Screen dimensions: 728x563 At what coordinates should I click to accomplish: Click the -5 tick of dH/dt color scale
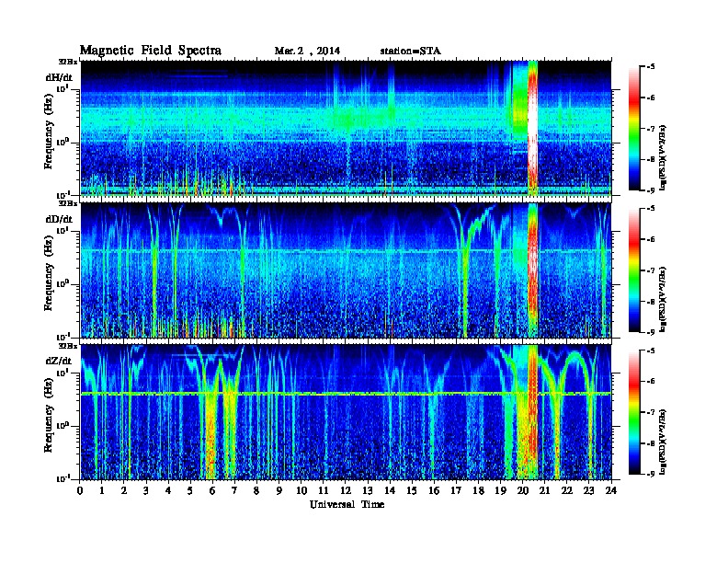pos(652,67)
